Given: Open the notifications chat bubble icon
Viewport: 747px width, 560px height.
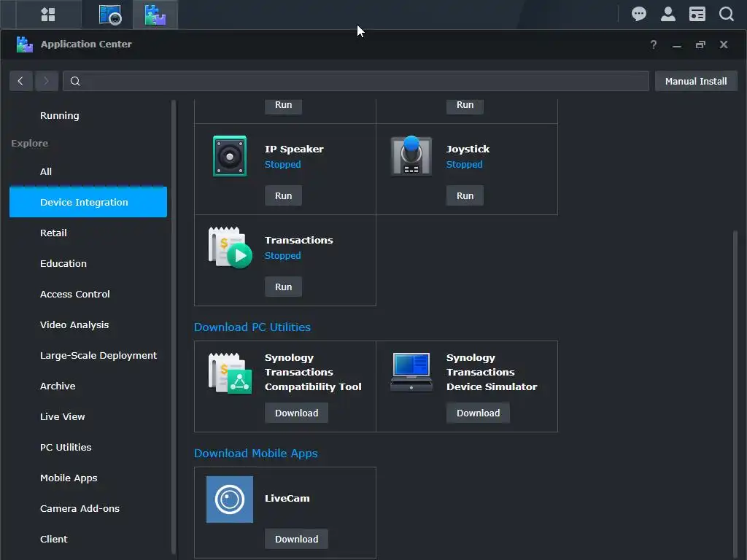Looking at the screenshot, I should coord(639,14).
